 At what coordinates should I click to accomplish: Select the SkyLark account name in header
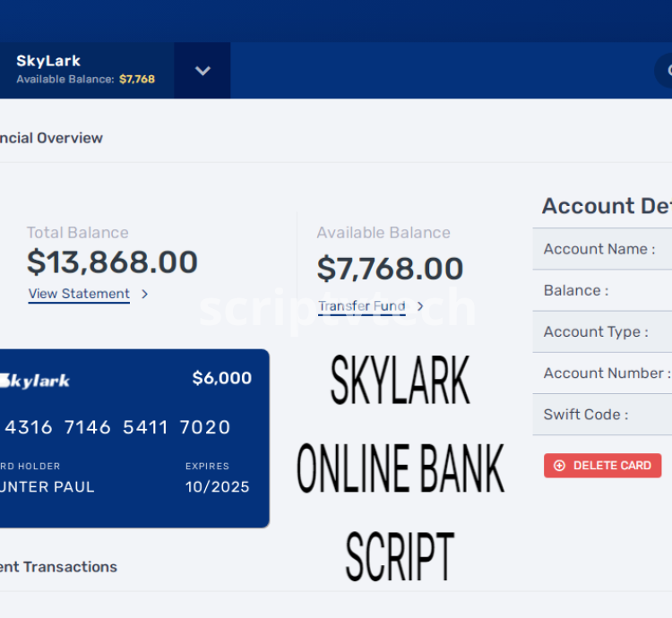tap(48, 61)
